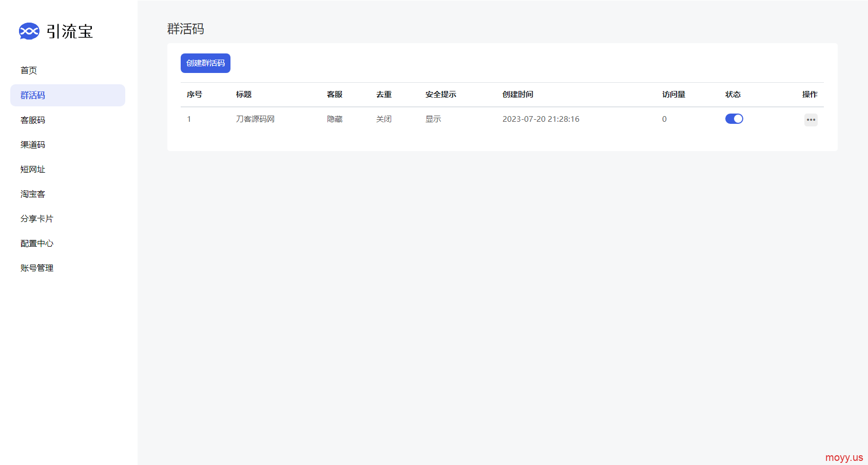
Task: Open the three-dot actions menu for 刀客源码网
Action: click(811, 120)
